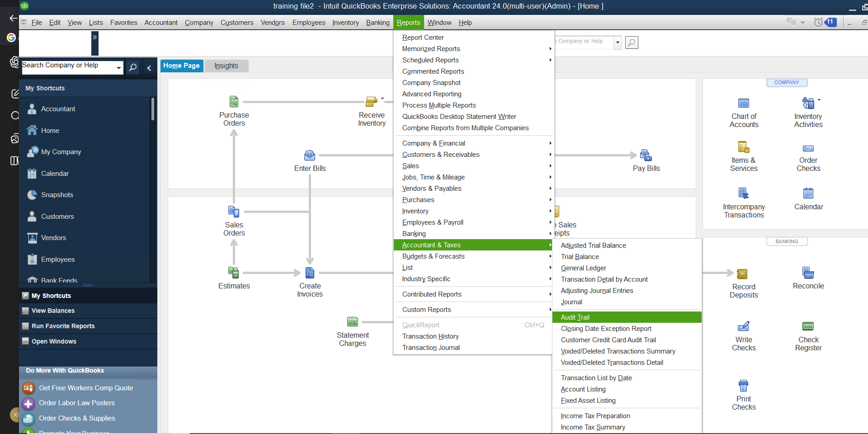Image resolution: width=868 pixels, height=434 pixels.
Task: Click the reminders clock icon with 11 badge
Action: 825,22
